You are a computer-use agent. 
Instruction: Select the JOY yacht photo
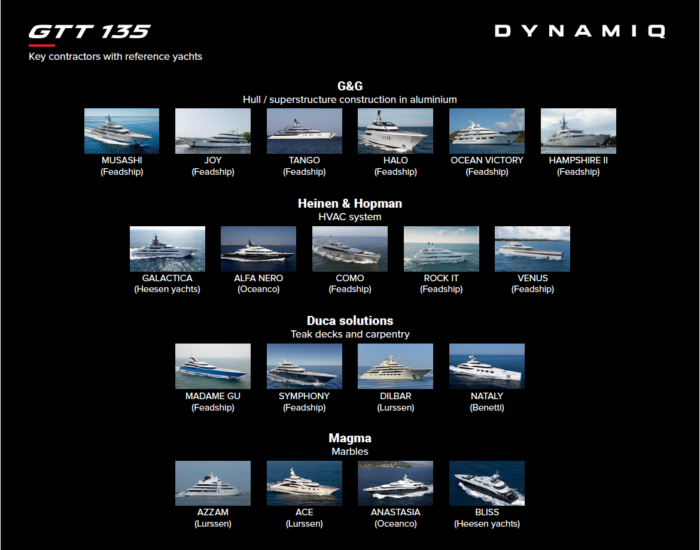pos(213,131)
